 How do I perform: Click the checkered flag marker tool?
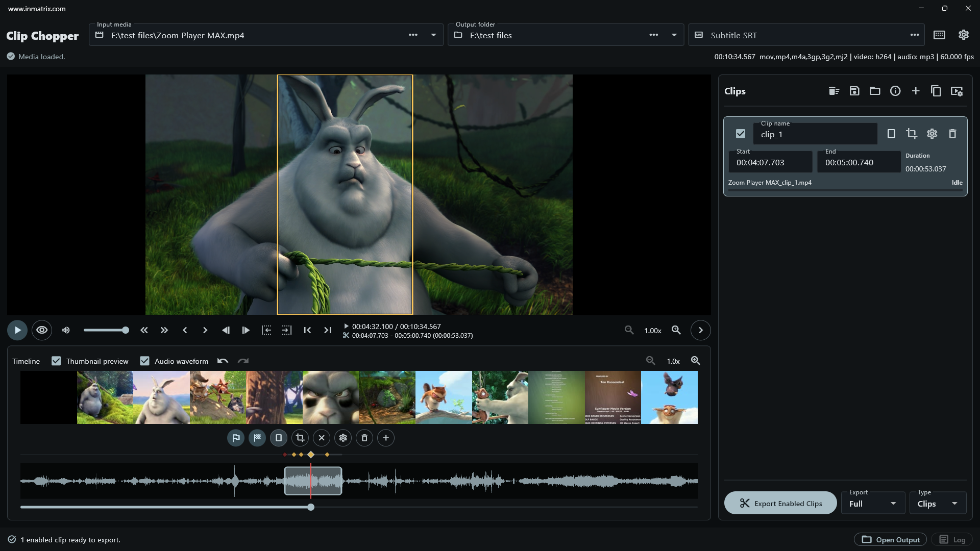257,438
